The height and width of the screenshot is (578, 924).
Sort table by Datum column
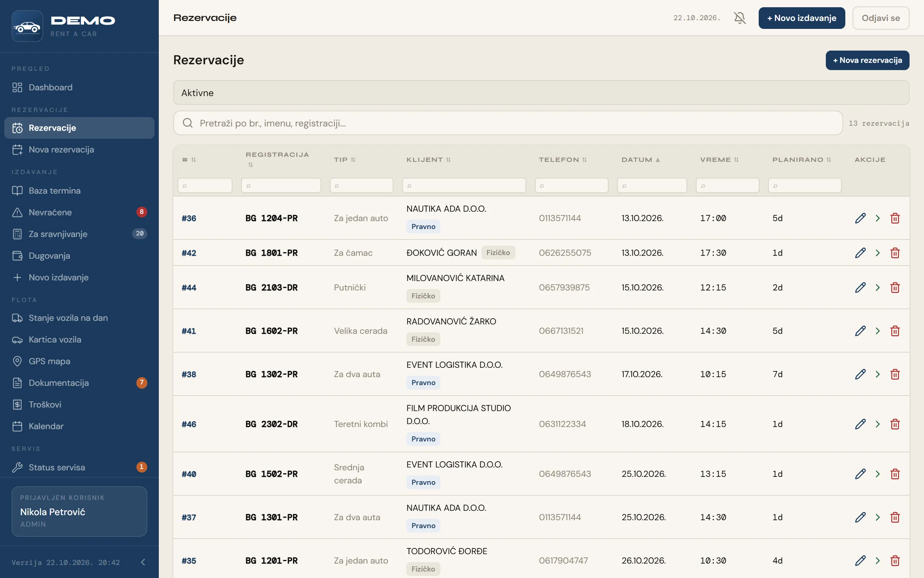tap(640, 160)
